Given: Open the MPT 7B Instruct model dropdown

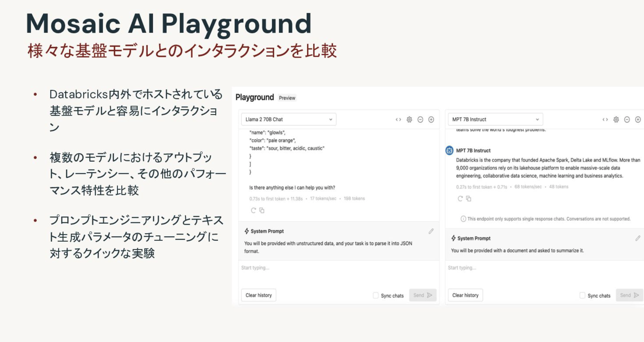Looking at the screenshot, I should point(495,119).
